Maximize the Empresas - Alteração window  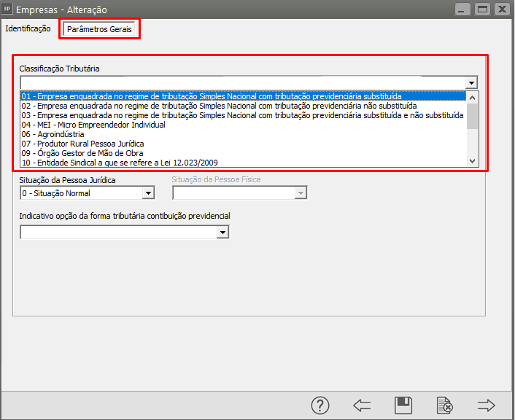[482, 9]
